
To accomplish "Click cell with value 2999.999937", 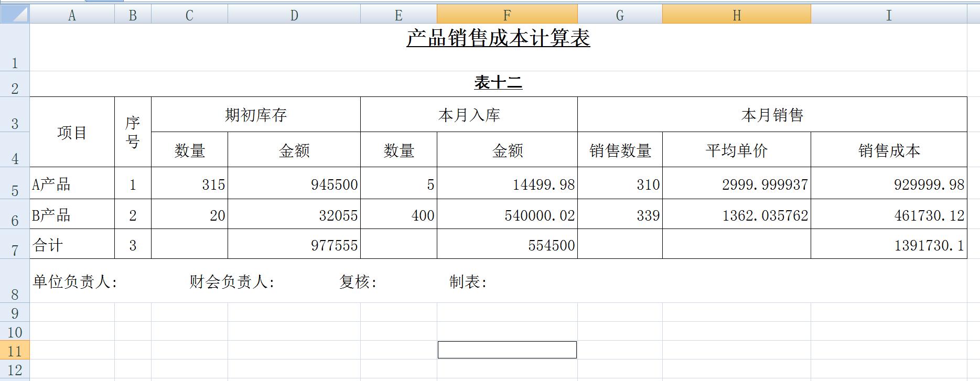I will pyautogui.click(x=737, y=183).
